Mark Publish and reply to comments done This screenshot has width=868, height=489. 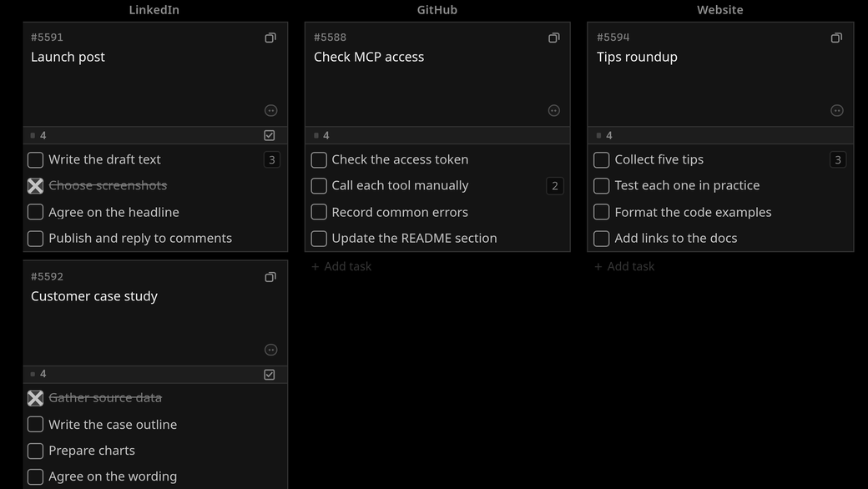click(35, 239)
